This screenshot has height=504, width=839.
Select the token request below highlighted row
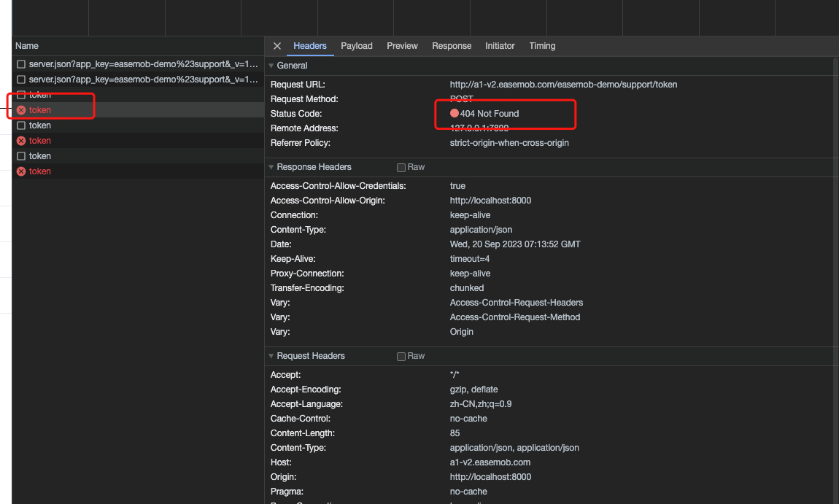[x=138, y=125]
